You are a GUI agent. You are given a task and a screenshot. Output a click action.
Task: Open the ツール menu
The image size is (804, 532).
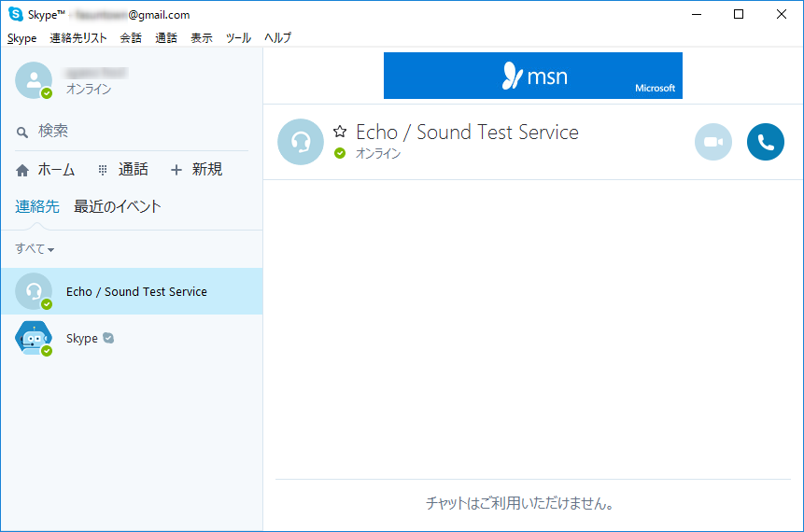pos(238,38)
